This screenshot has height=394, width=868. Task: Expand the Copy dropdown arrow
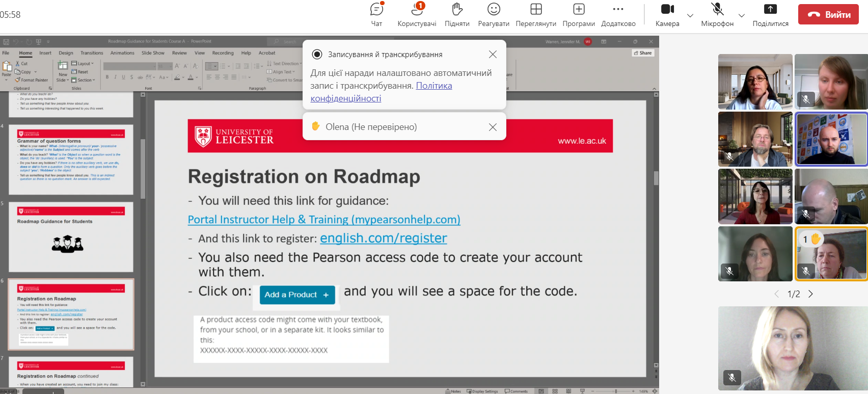[x=36, y=72]
